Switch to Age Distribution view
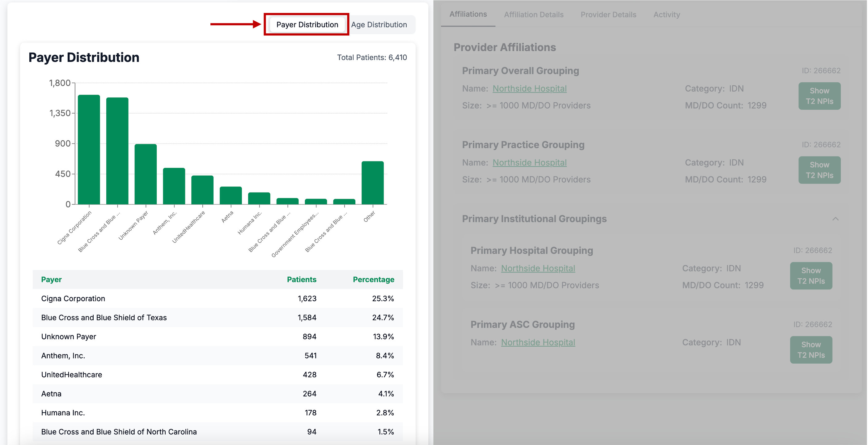The width and height of the screenshot is (868, 445). tap(379, 25)
